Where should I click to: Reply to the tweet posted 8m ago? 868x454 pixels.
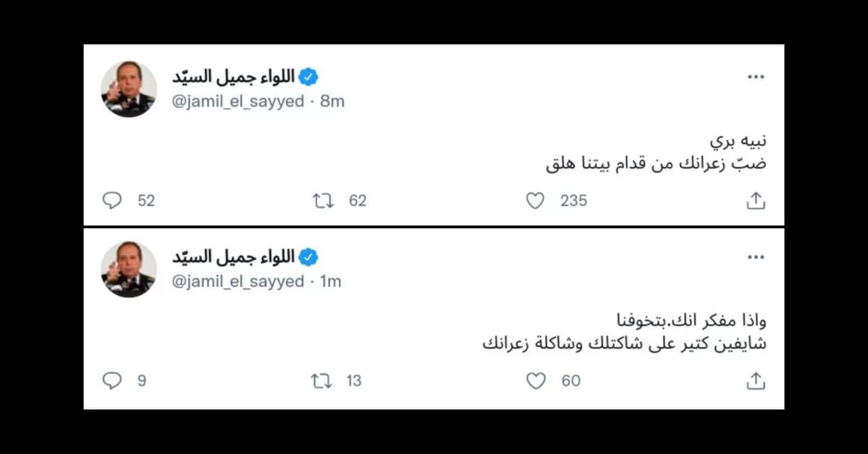pyautogui.click(x=112, y=201)
